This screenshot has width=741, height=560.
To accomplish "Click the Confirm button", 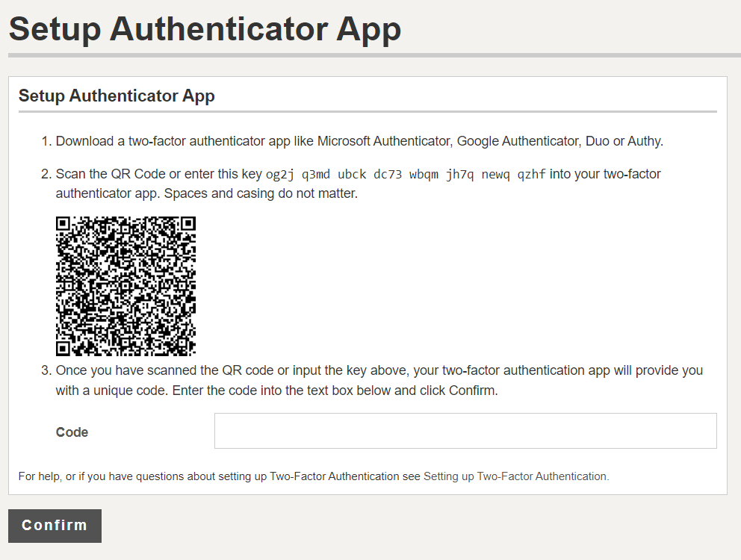I will click(x=55, y=526).
